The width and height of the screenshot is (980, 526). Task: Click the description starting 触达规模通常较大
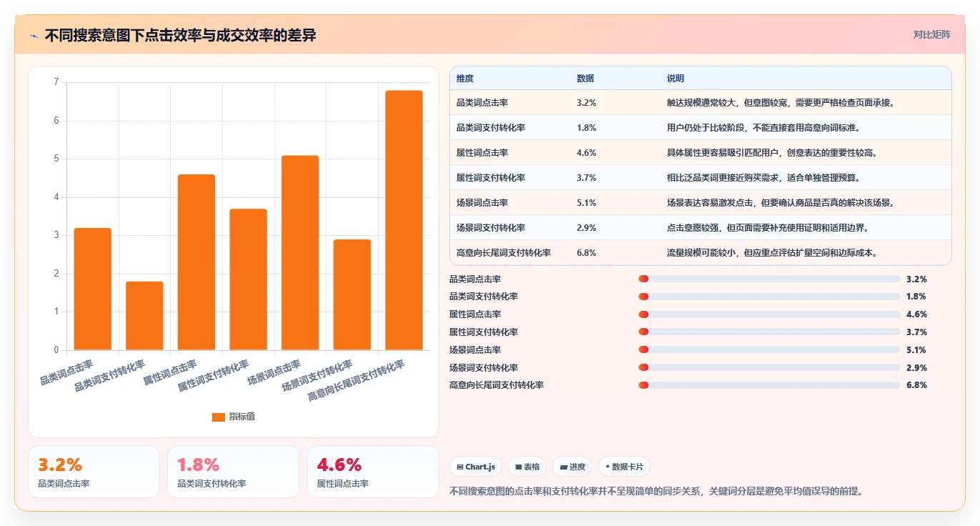pos(781,103)
